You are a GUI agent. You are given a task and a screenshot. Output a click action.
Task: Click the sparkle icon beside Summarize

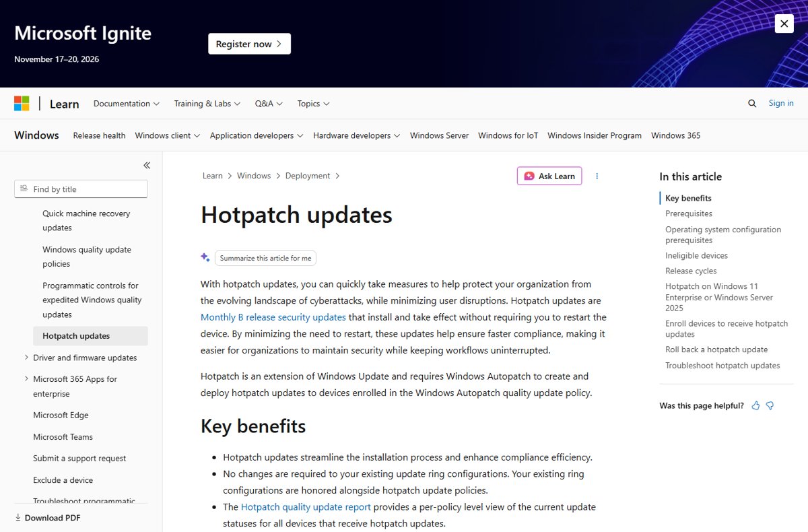tap(205, 257)
